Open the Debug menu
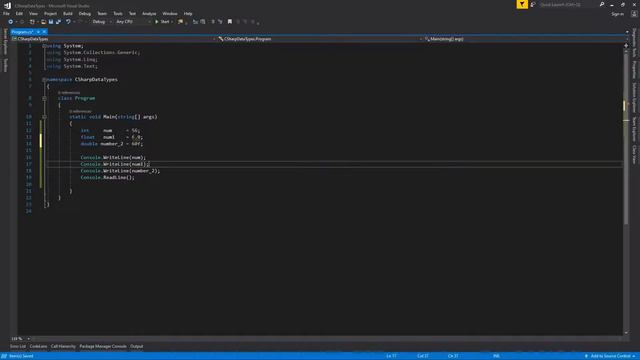This screenshot has height=360, width=640. pyautogui.click(x=84, y=13)
